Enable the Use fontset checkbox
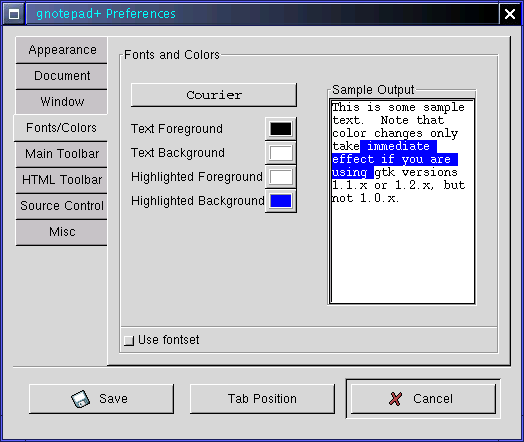Viewport: 524px width, 442px height. pos(129,340)
